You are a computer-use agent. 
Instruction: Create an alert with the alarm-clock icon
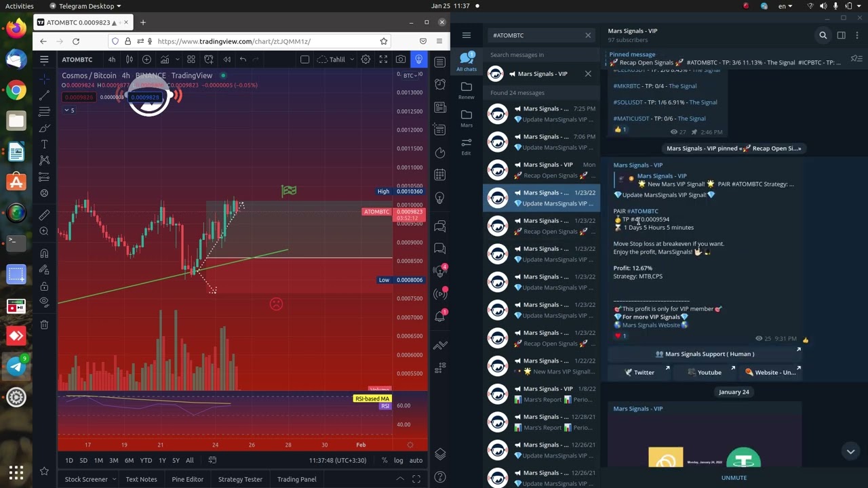point(209,60)
